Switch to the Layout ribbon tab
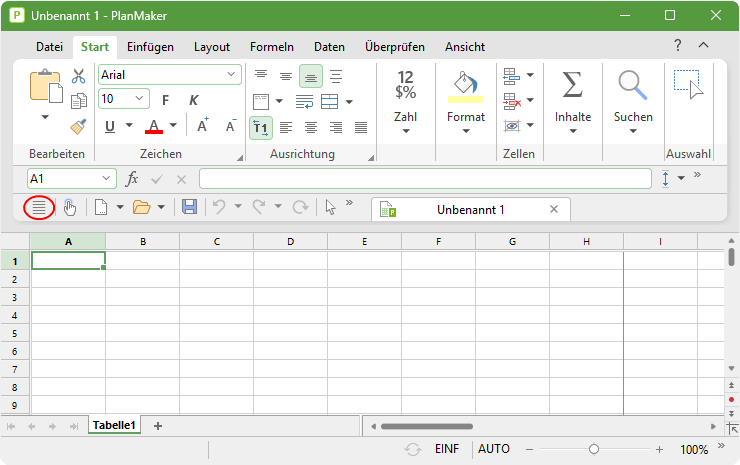740x465 pixels. click(x=211, y=47)
